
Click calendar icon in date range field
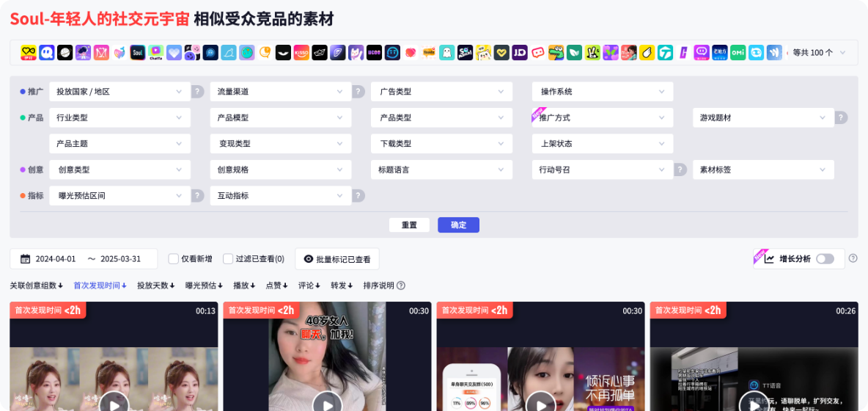pos(26,258)
